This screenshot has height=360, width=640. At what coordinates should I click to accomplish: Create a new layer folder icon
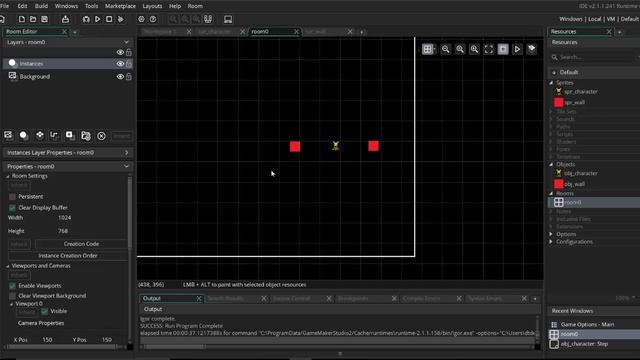(x=85, y=135)
